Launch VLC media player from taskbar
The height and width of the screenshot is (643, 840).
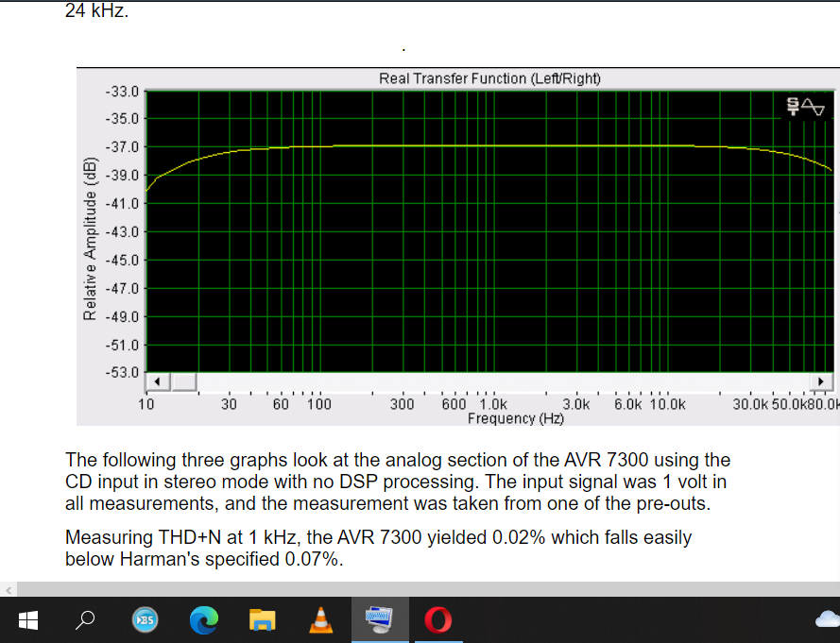320,620
